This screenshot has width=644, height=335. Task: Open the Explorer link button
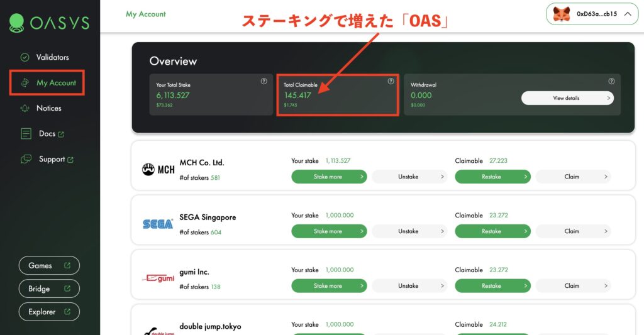49,312
